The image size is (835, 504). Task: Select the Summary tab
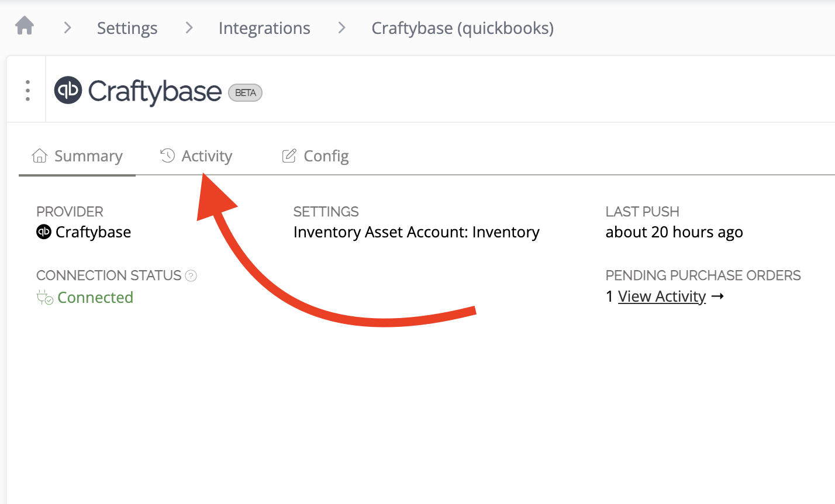click(x=77, y=156)
